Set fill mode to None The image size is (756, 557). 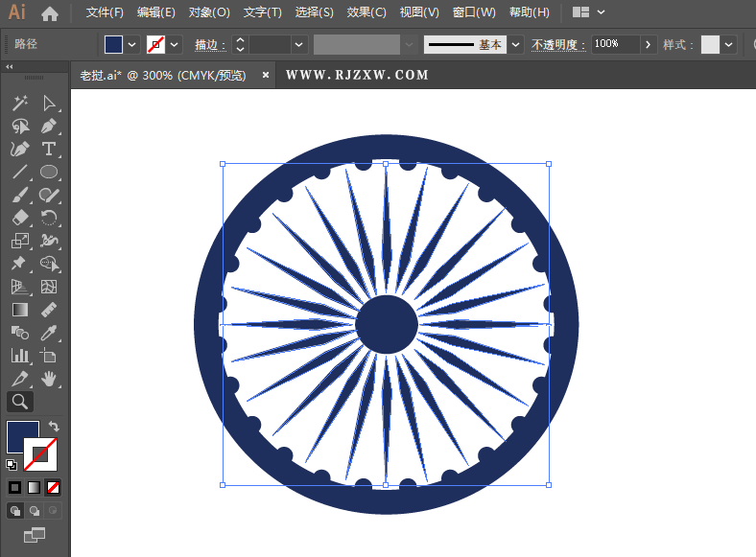tap(53, 487)
